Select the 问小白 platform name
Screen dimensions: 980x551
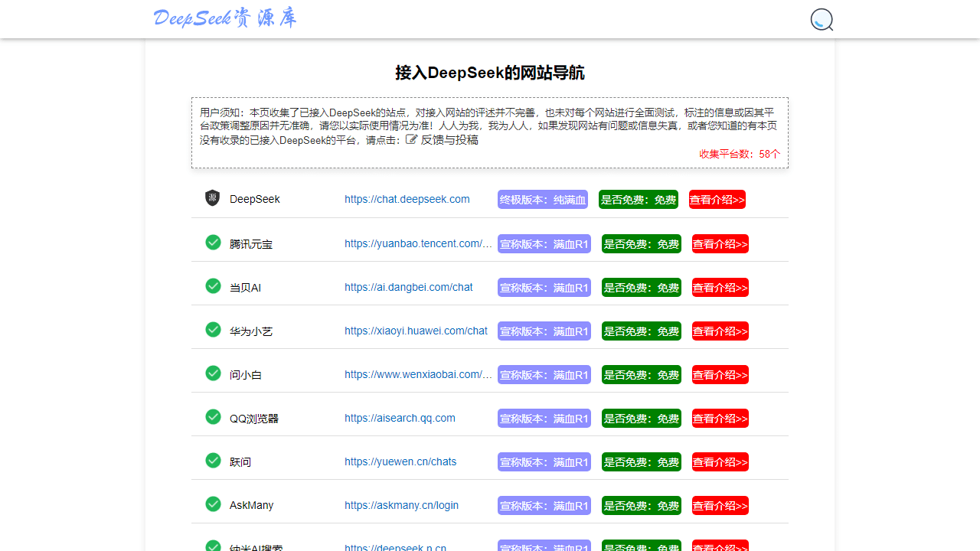(x=246, y=375)
